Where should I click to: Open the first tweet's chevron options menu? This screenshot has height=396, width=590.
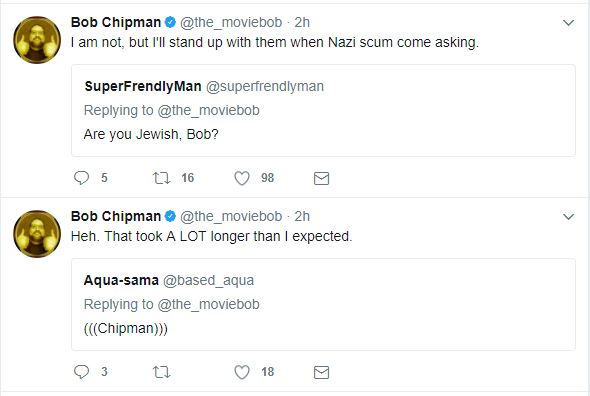[568, 23]
